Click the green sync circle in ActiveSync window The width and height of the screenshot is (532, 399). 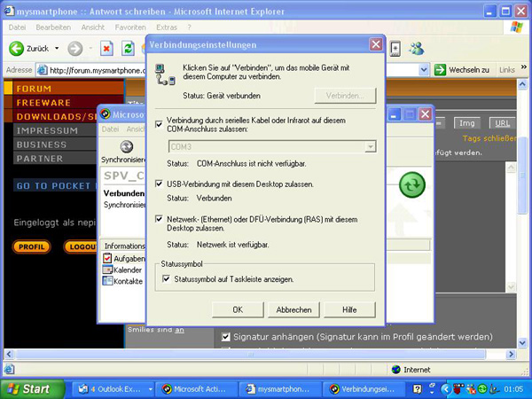(412, 185)
